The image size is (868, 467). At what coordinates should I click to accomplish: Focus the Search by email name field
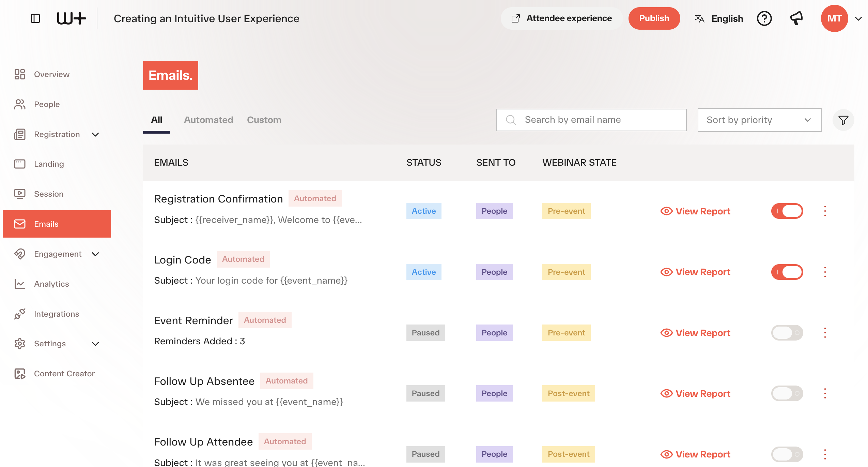point(591,120)
